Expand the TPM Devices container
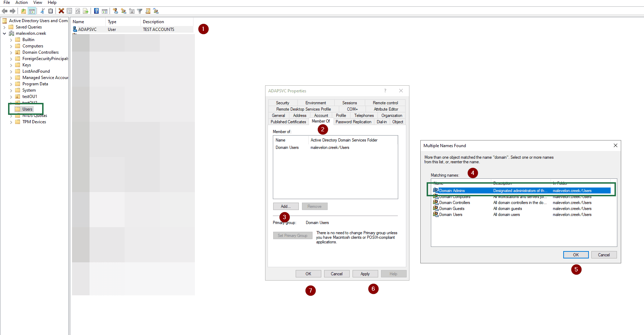The image size is (644, 335). coord(11,122)
